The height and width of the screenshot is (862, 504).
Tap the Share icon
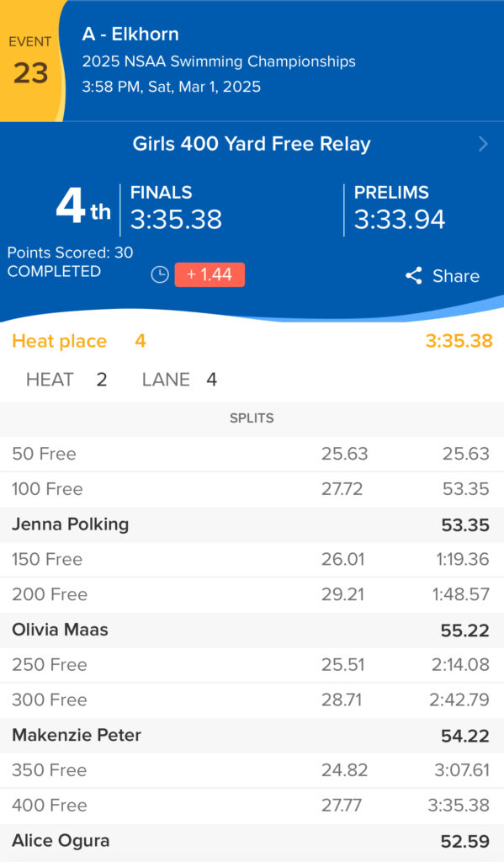(x=414, y=275)
